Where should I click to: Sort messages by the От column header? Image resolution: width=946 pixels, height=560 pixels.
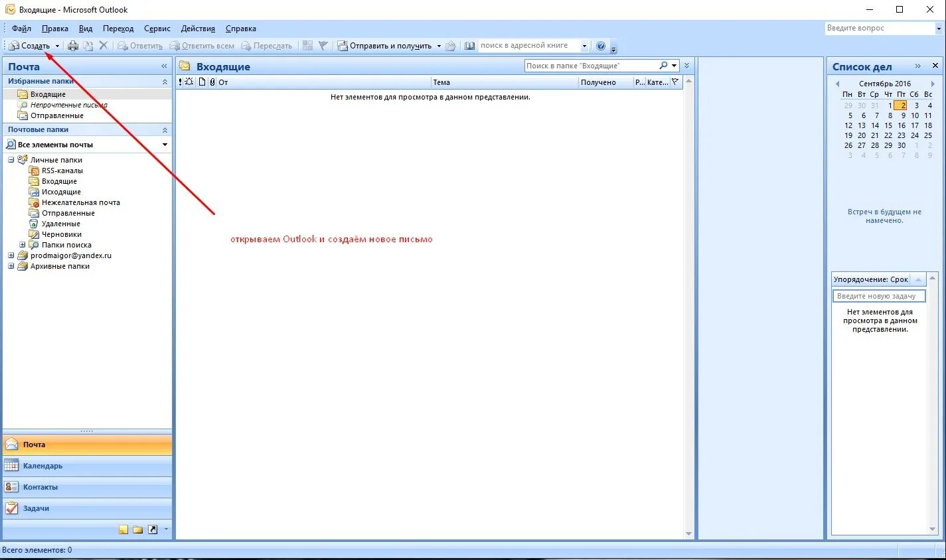click(323, 82)
